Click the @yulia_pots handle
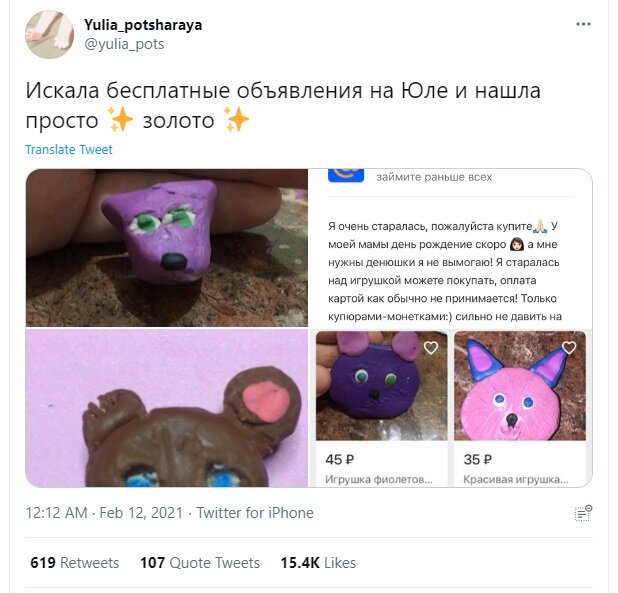 click(x=124, y=44)
